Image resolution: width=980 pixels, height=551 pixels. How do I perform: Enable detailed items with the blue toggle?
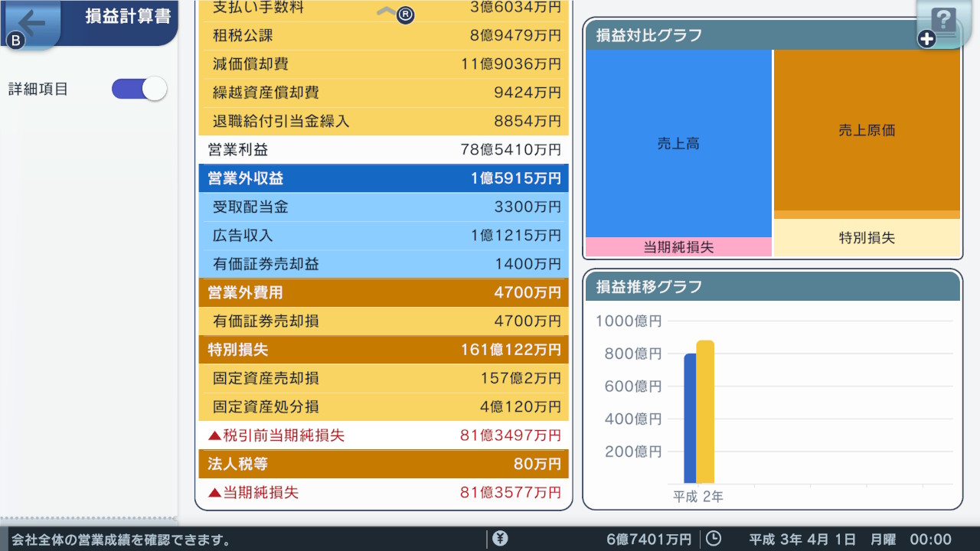tap(139, 89)
